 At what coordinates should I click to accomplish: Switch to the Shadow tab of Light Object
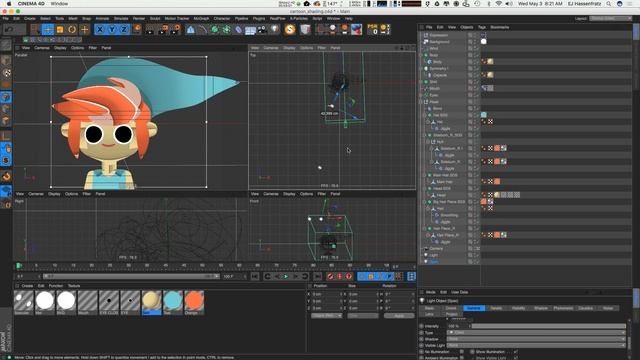click(541, 308)
